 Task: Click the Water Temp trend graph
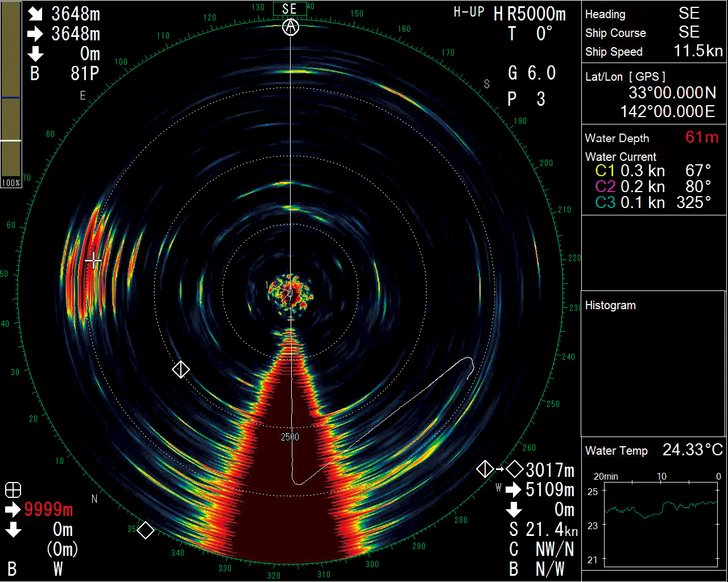pyautogui.click(x=661, y=525)
